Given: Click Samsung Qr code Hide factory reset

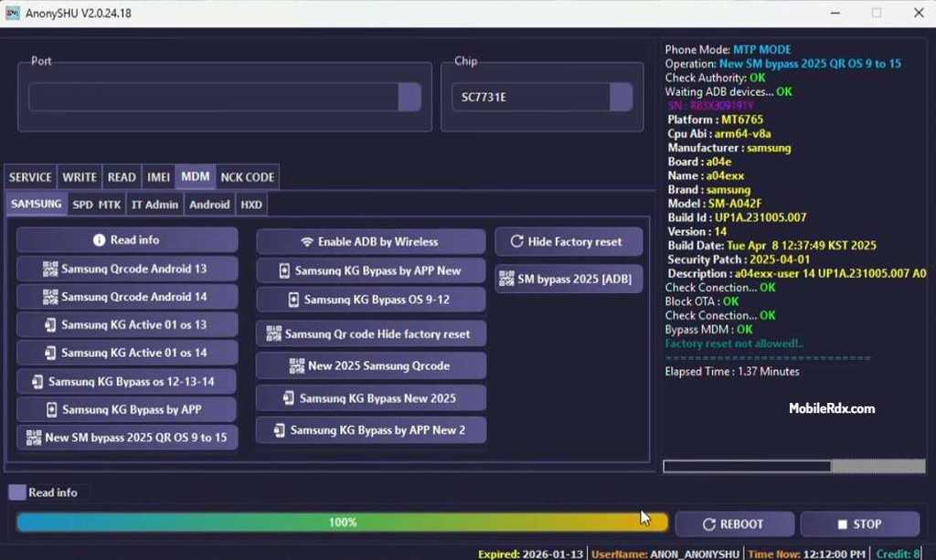Looking at the screenshot, I should [x=371, y=334].
